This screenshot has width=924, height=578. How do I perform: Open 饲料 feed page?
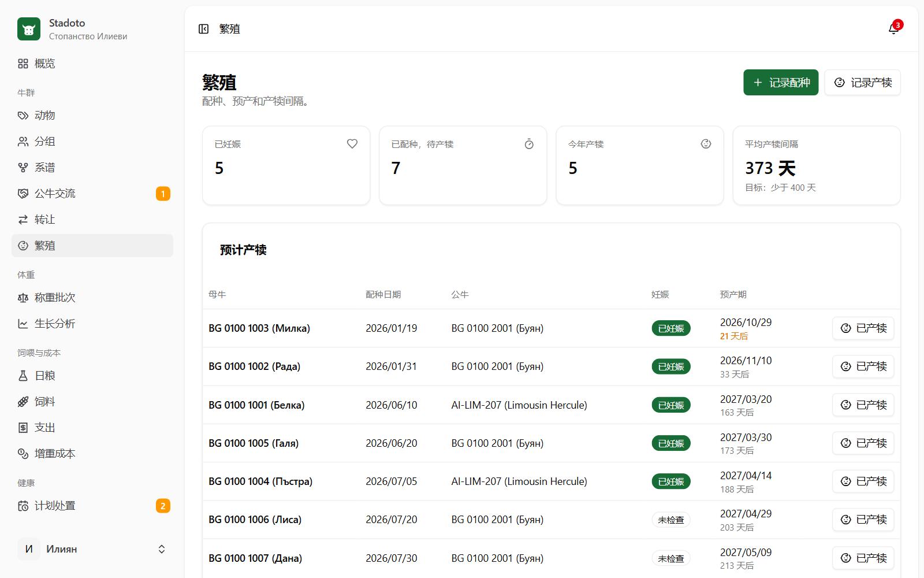click(92, 402)
